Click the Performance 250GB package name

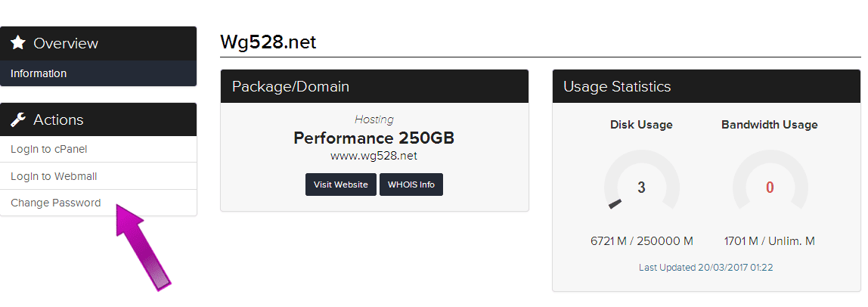click(374, 138)
